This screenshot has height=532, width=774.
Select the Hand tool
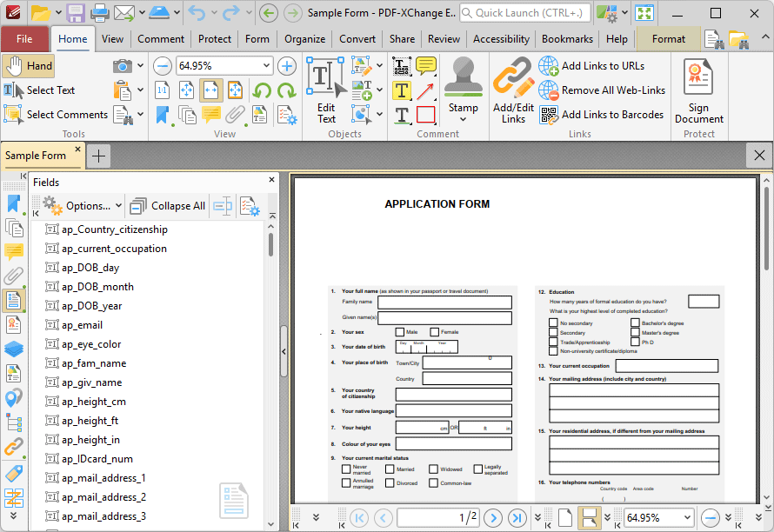[x=28, y=66]
